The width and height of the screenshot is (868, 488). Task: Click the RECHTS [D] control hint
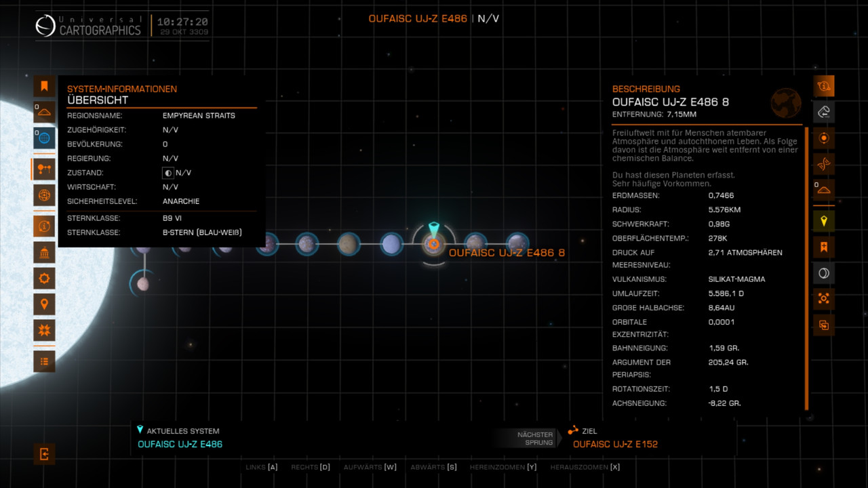[x=311, y=467]
